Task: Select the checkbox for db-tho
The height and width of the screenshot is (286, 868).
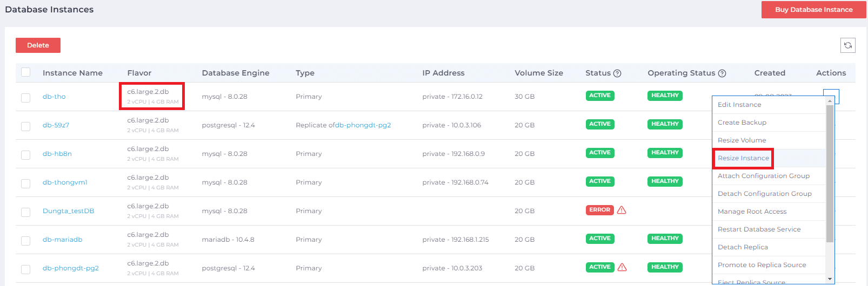Action: pos(26,98)
